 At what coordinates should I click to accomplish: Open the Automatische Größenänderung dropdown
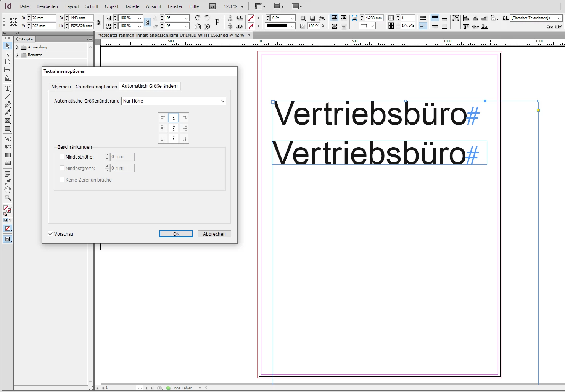[174, 101]
